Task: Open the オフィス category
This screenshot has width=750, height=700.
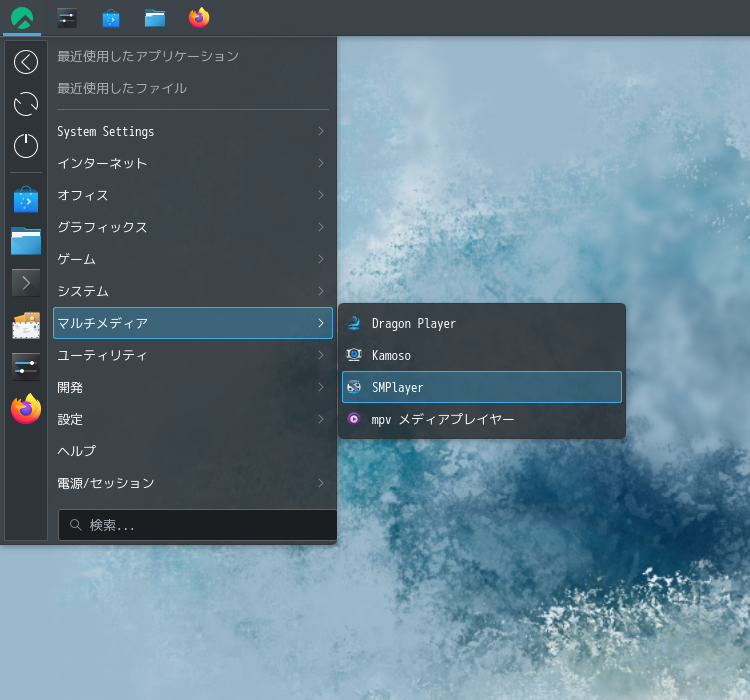Action: [x=192, y=195]
